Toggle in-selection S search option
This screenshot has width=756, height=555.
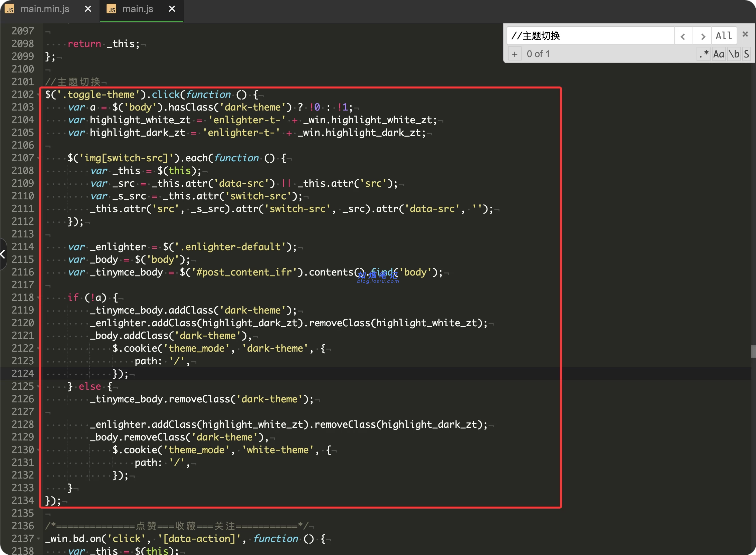point(747,54)
